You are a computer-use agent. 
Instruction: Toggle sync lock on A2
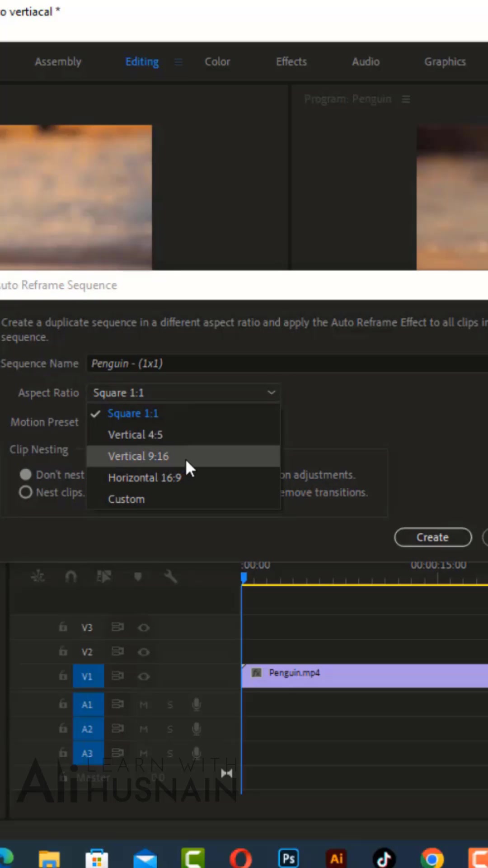(x=117, y=728)
